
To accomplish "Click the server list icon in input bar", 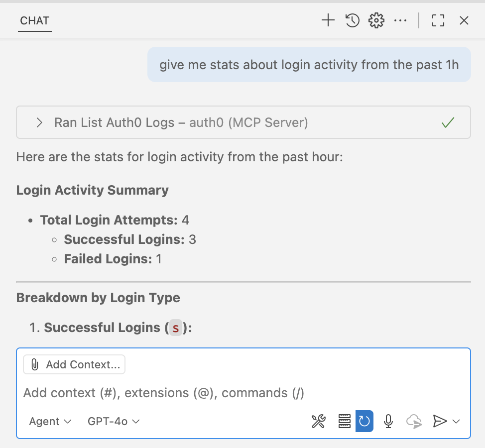I will click(344, 421).
